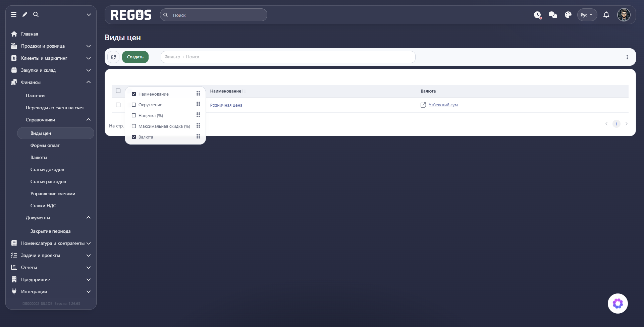Viewport: 644px width, 327px height.
Task: Open the time tracking clock icon
Action: coord(538,15)
